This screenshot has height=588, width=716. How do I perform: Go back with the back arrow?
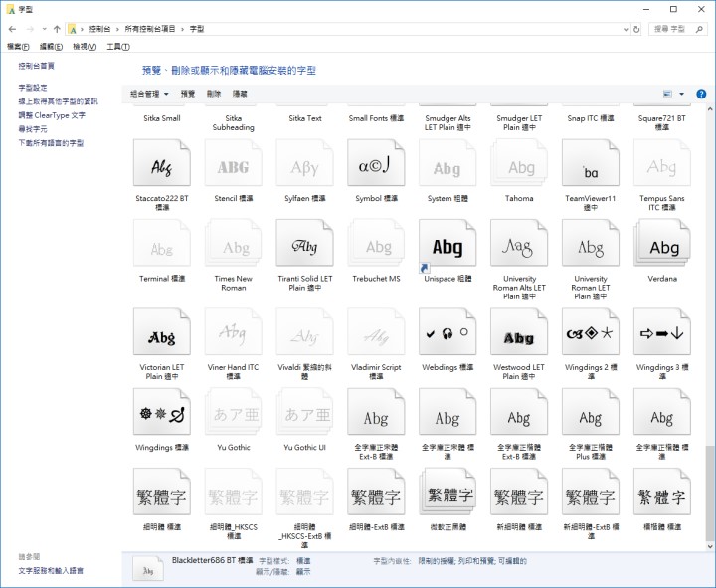[12, 29]
